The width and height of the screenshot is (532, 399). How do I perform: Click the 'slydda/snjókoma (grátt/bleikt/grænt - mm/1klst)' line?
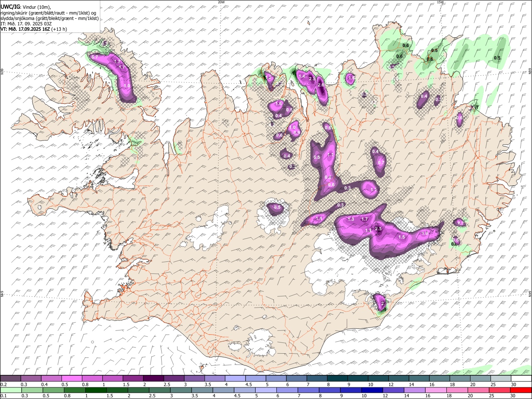(x=49, y=18)
